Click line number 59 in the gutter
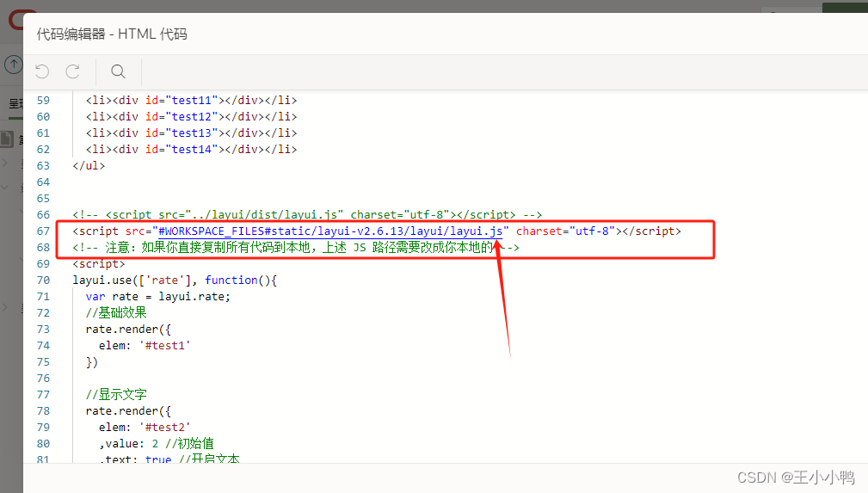 click(43, 101)
